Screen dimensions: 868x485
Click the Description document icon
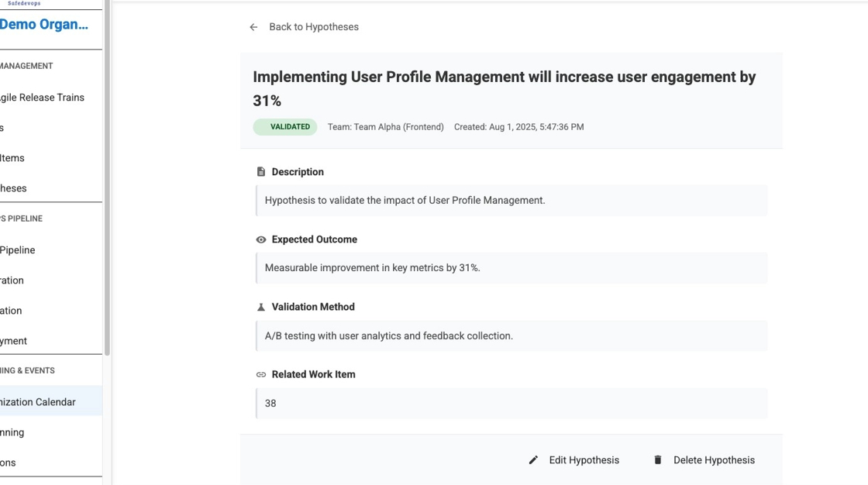click(x=261, y=172)
